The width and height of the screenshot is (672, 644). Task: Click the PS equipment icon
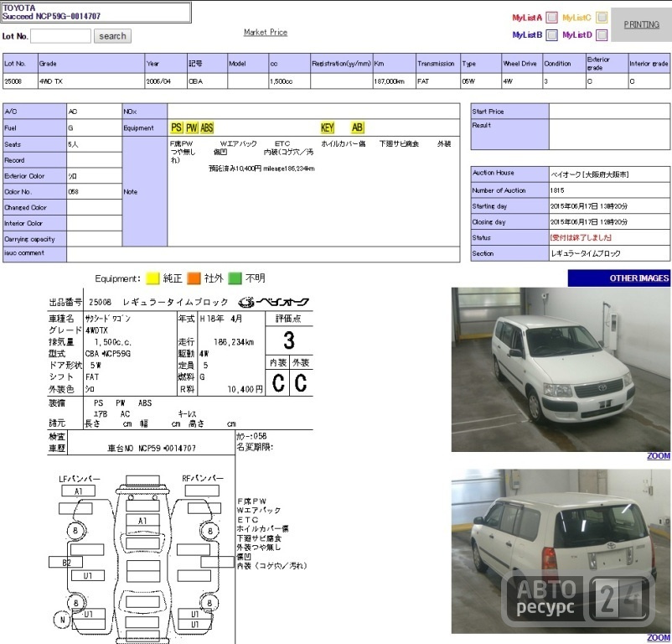click(177, 127)
